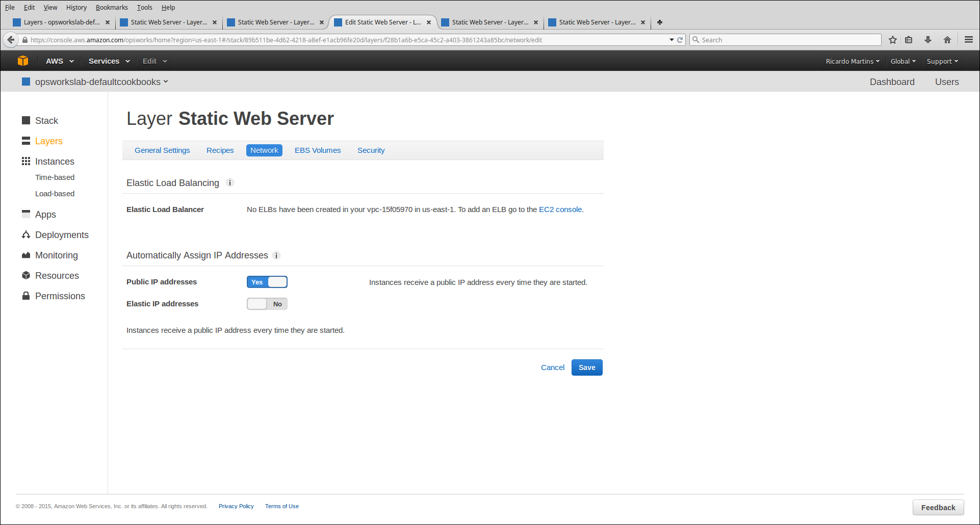This screenshot has height=525, width=980.
Task: Open the opsworkslab-defaultcookbooks stack dropdown
Action: coord(101,82)
